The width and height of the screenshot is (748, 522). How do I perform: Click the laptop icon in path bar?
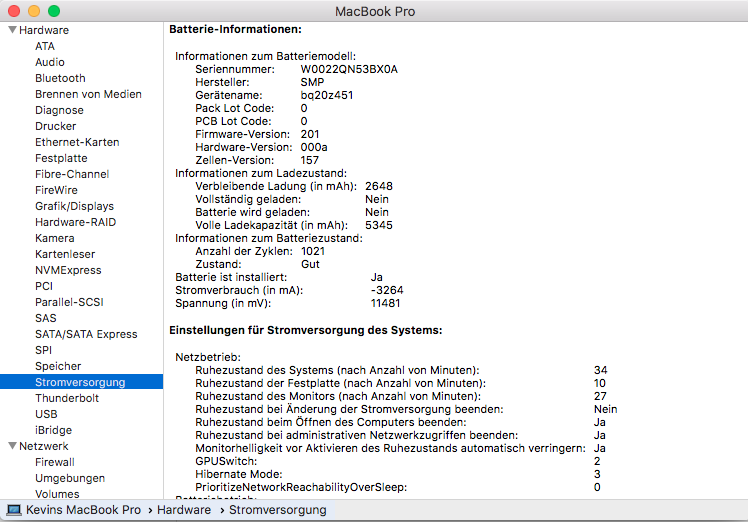click(14, 510)
